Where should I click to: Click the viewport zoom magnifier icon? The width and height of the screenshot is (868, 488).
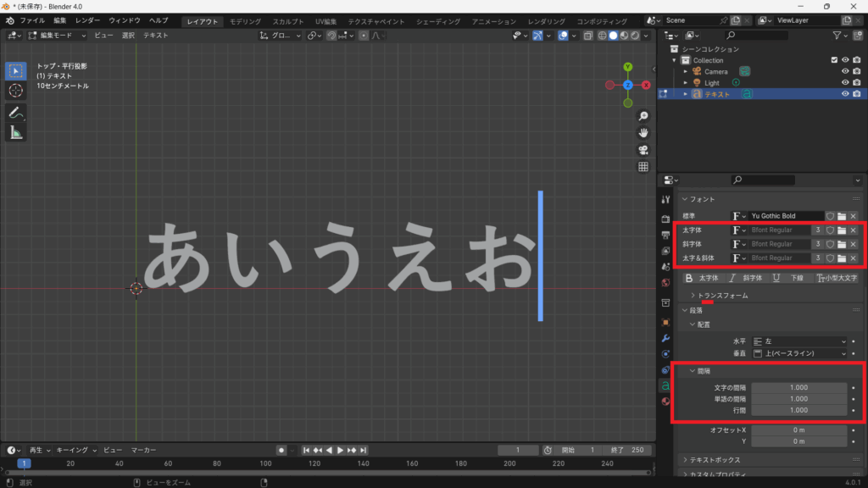[x=643, y=116]
